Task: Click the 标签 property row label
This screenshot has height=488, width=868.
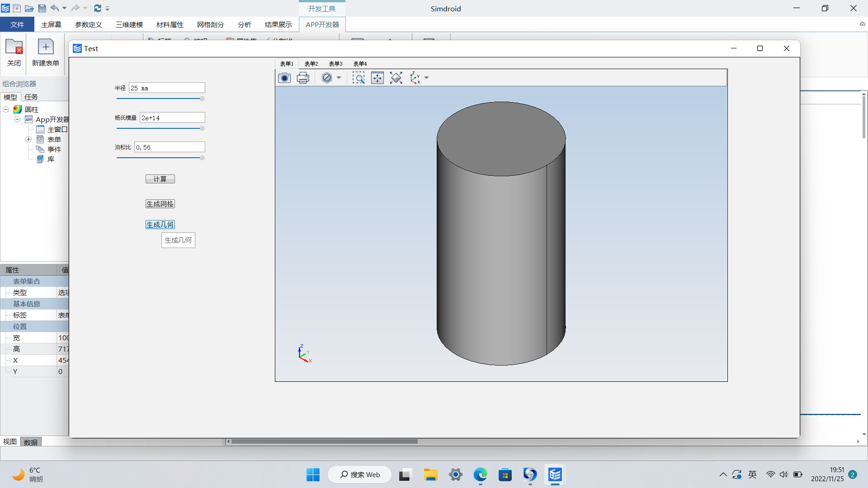Action: click(20, 315)
